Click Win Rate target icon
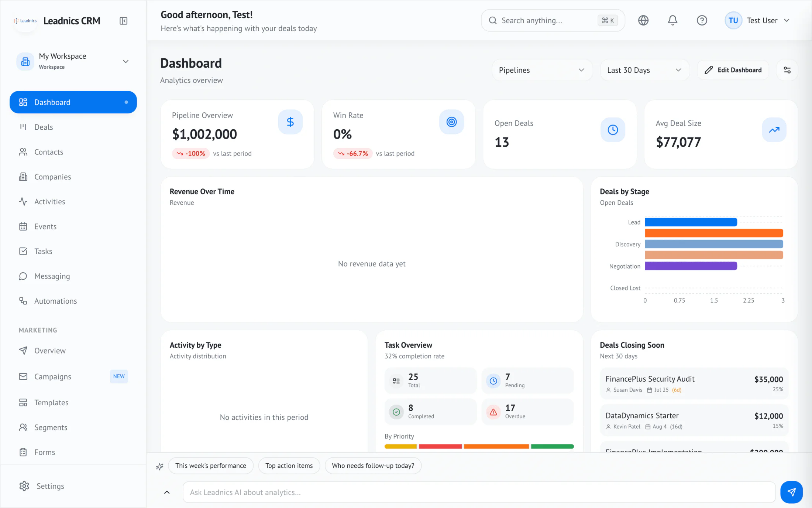The width and height of the screenshot is (812, 508). [x=451, y=122]
